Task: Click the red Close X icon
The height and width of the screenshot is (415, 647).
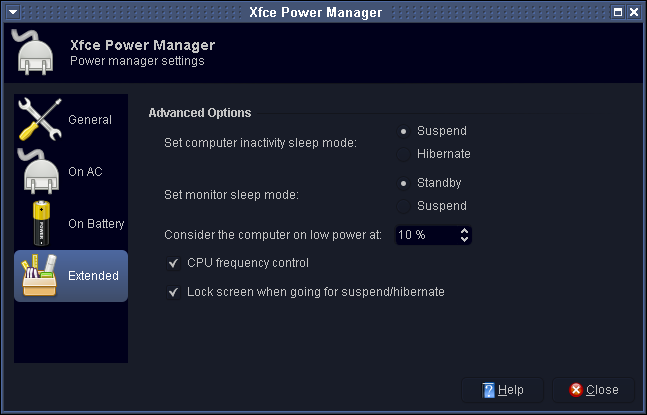Action: (576, 390)
